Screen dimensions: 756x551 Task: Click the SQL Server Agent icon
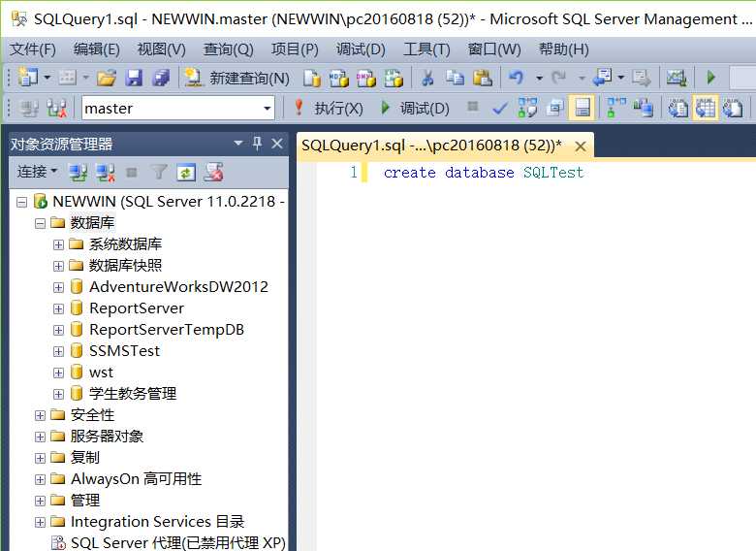58,543
